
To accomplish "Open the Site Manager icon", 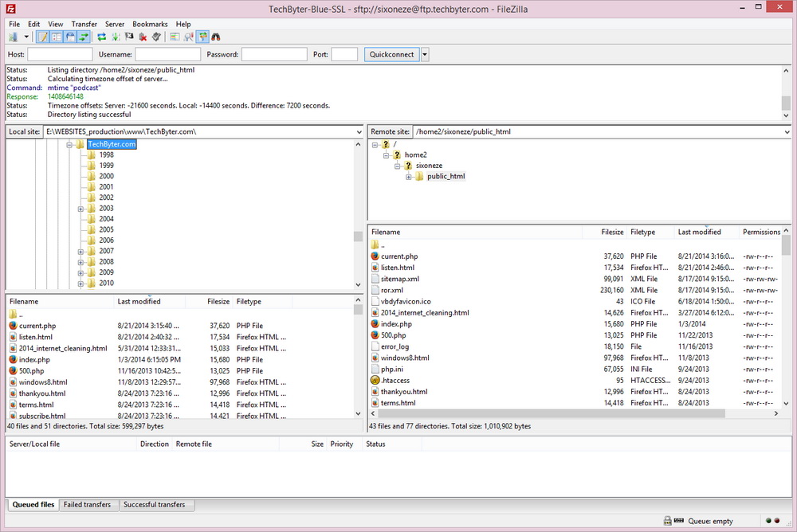I will 14,37.
